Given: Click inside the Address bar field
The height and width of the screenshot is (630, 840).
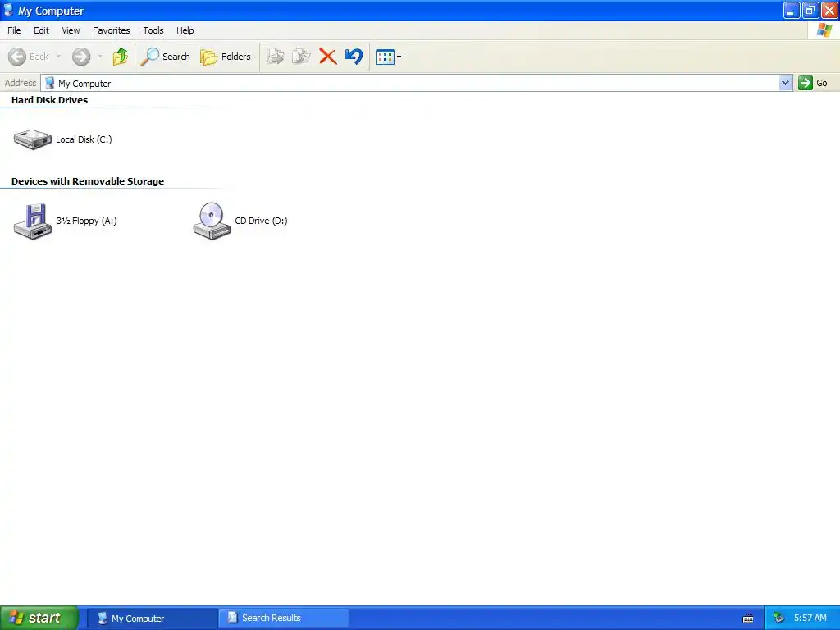Looking at the screenshot, I should [x=411, y=83].
